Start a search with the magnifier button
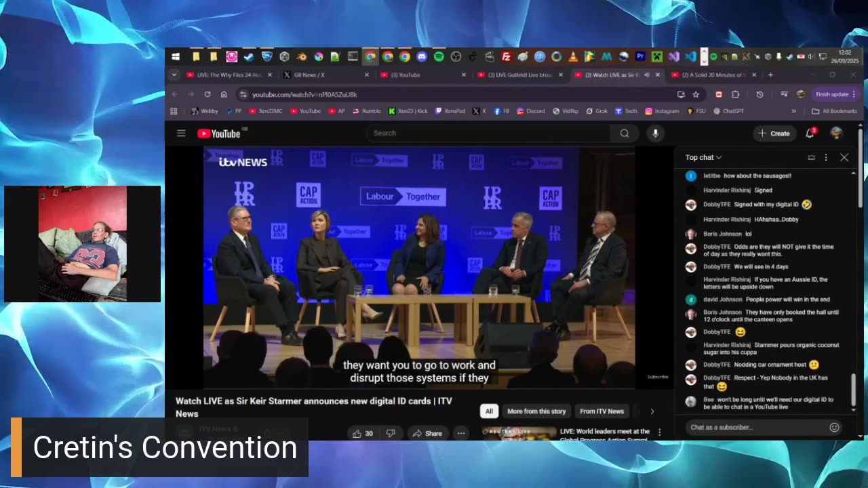Image resolution: width=868 pixels, height=488 pixels. click(x=625, y=133)
